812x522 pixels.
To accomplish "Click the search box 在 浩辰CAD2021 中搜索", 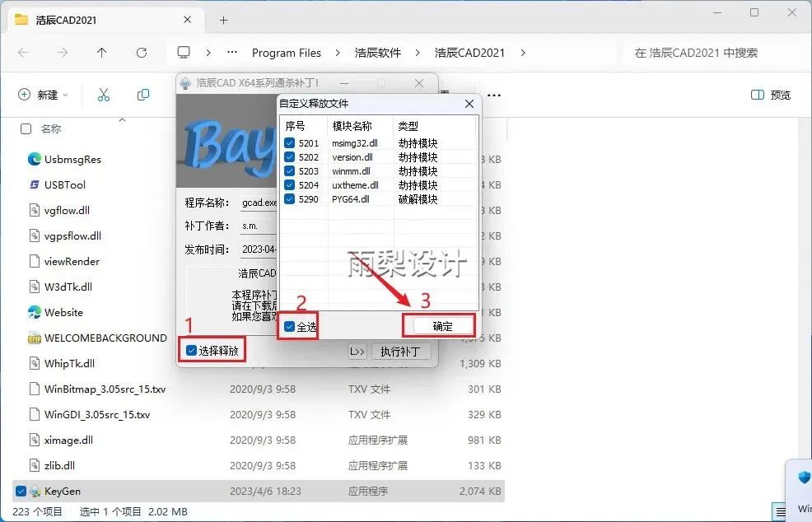I will point(714,53).
